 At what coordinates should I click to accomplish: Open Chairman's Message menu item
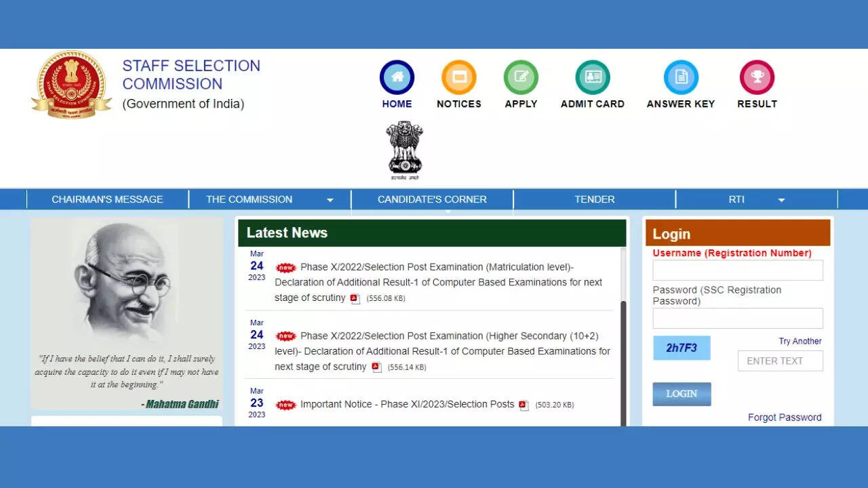click(x=107, y=199)
